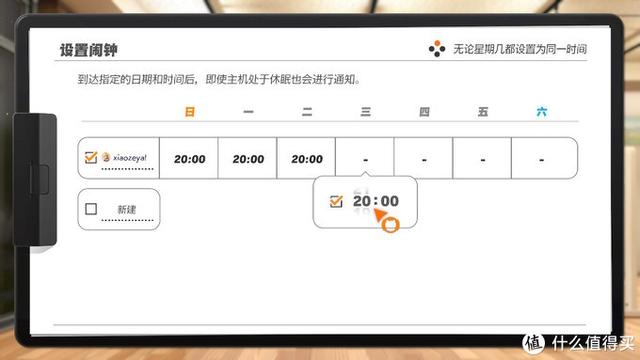The image size is (640, 360).
Task: Select the hour value 20 in popup
Action: [x=362, y=201]
